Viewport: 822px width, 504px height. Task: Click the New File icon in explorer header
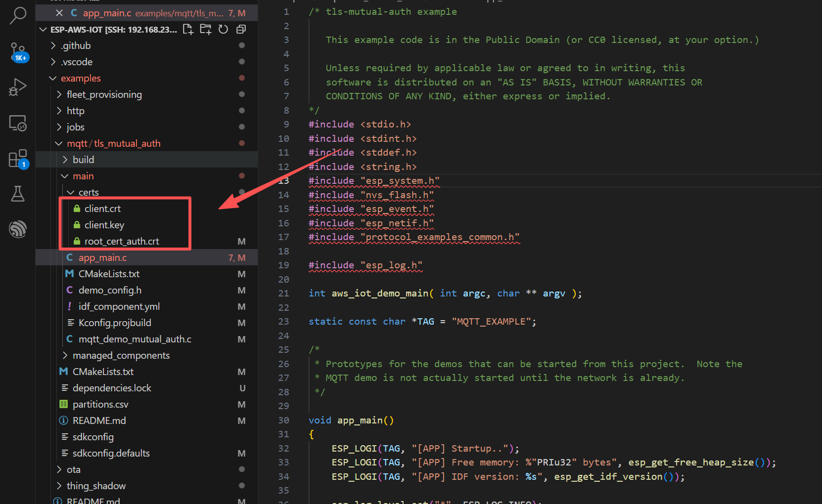coord(188,30)
